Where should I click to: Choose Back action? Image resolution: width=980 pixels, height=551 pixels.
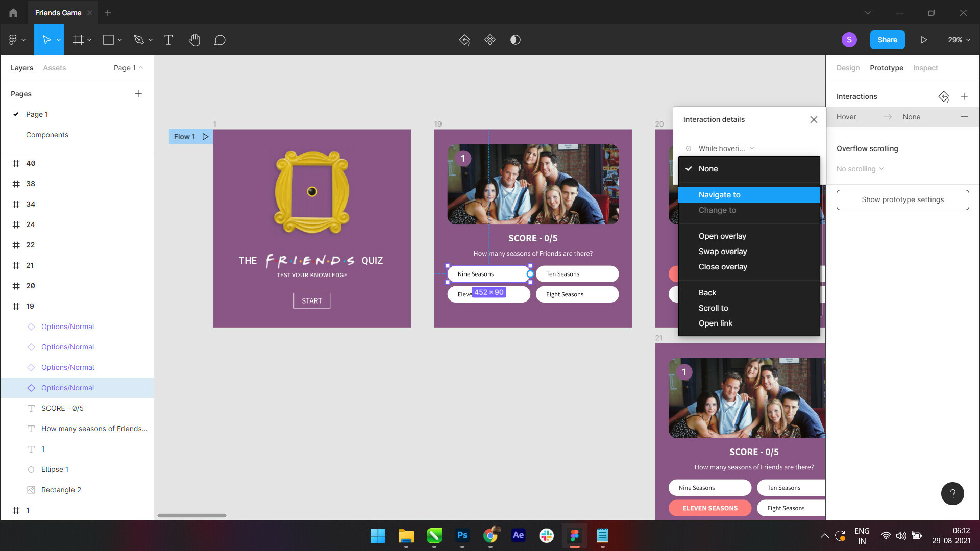coord(749,293)
